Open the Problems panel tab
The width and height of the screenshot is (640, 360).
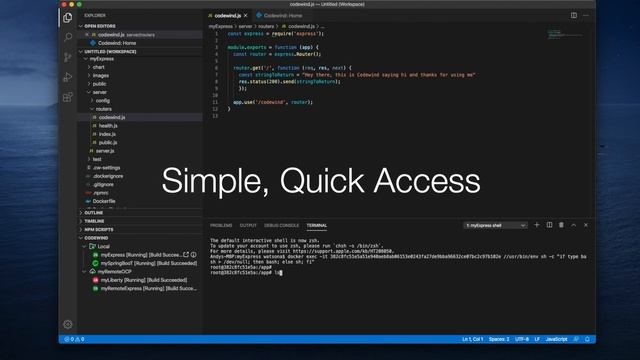pos(221,225)
